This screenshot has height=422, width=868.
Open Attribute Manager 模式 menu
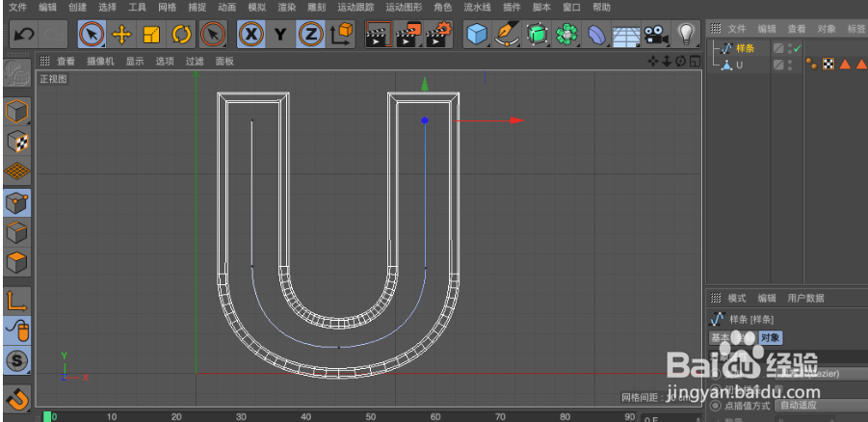[x=737, y=298]
